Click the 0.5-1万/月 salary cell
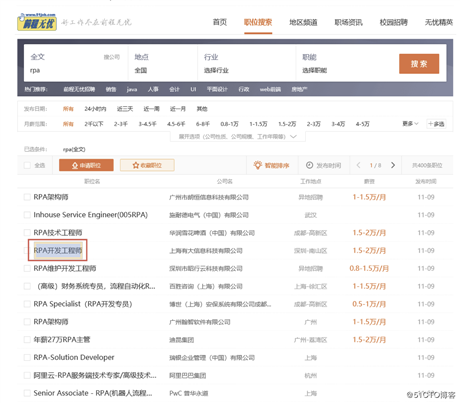This screenshot has height=403, width=460. point(369,304)
